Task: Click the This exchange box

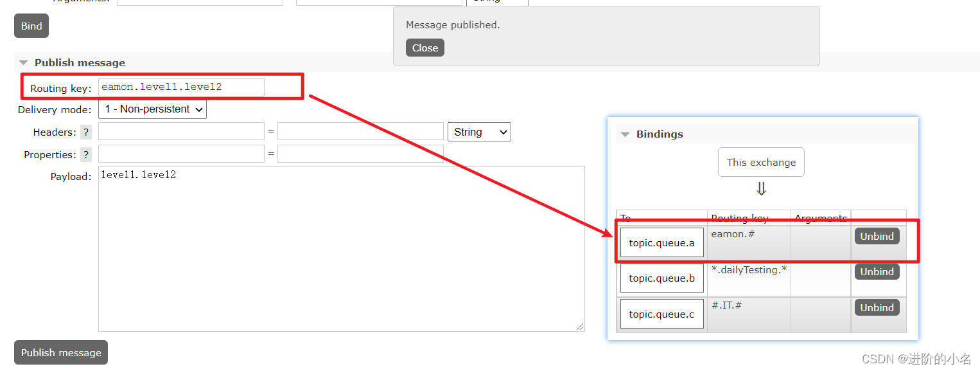Action: (761, 163)
